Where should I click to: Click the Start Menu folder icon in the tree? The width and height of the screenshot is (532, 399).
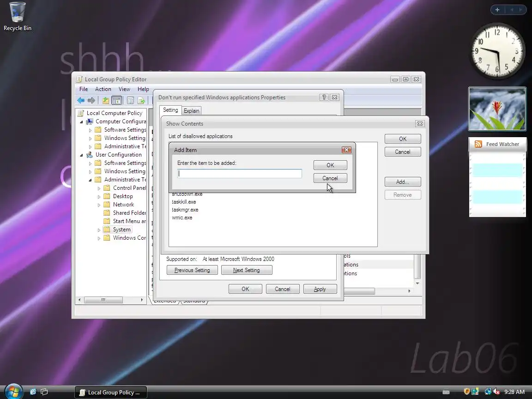(x=107, y=221)
